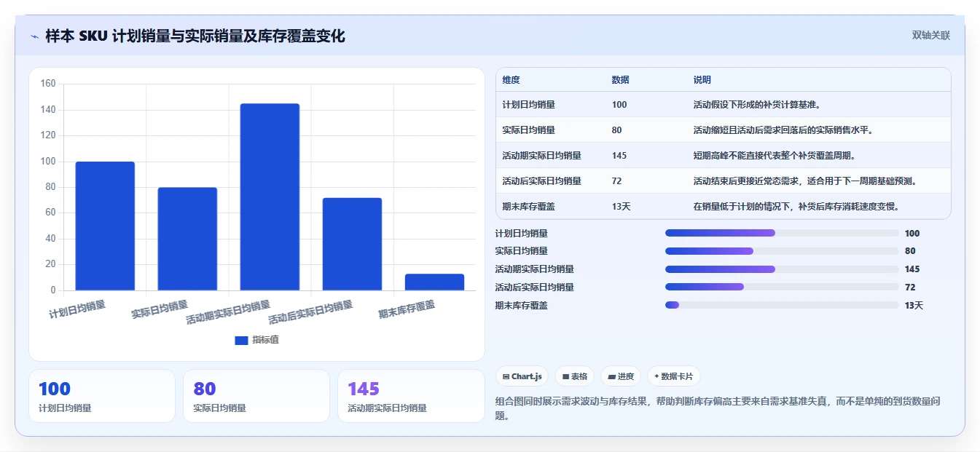Click the 进度 tag chip
This screenshot has height=452, width=980.
(621, 376)
